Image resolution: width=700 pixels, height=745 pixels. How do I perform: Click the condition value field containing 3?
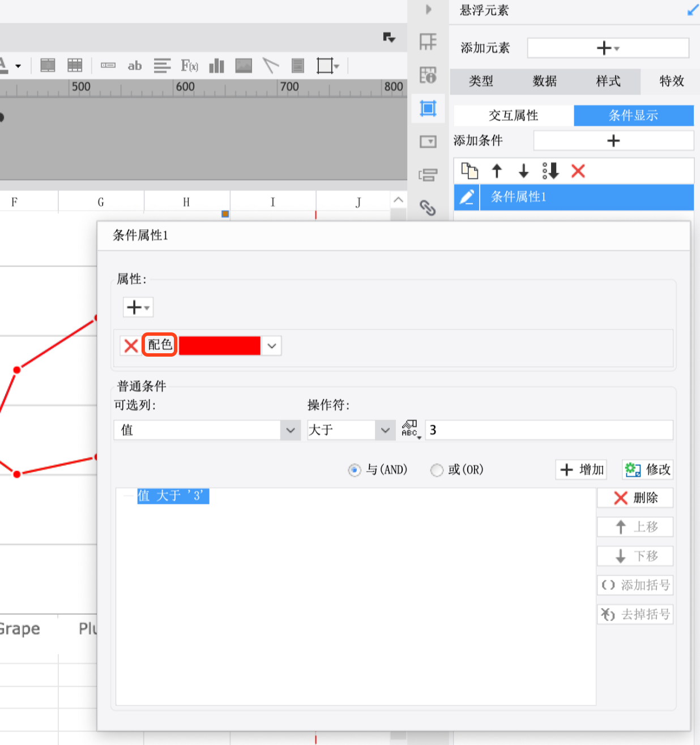point(549,430)
